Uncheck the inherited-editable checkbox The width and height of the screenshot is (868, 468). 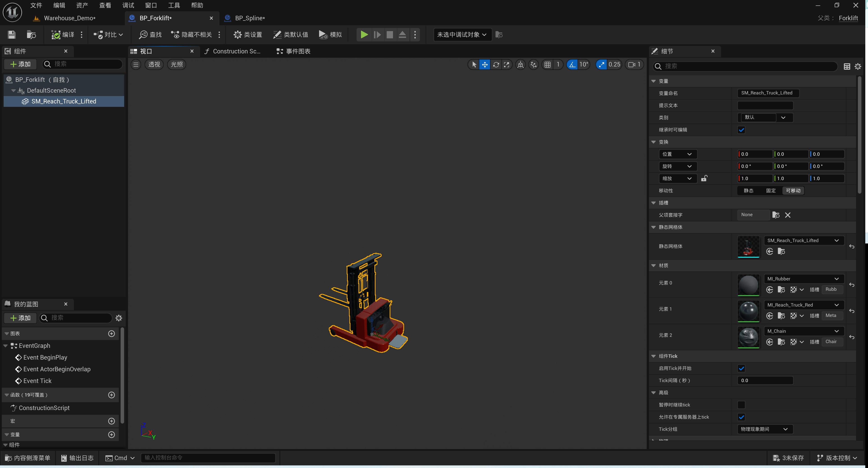pos(741,130)
